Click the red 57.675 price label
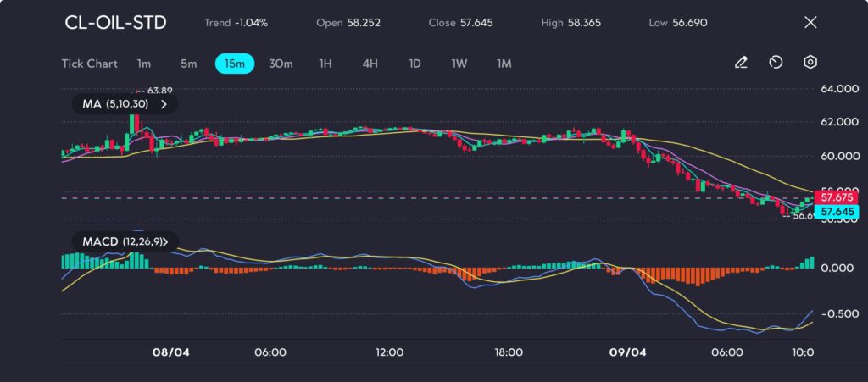868x382 pixels. (836, 197)
